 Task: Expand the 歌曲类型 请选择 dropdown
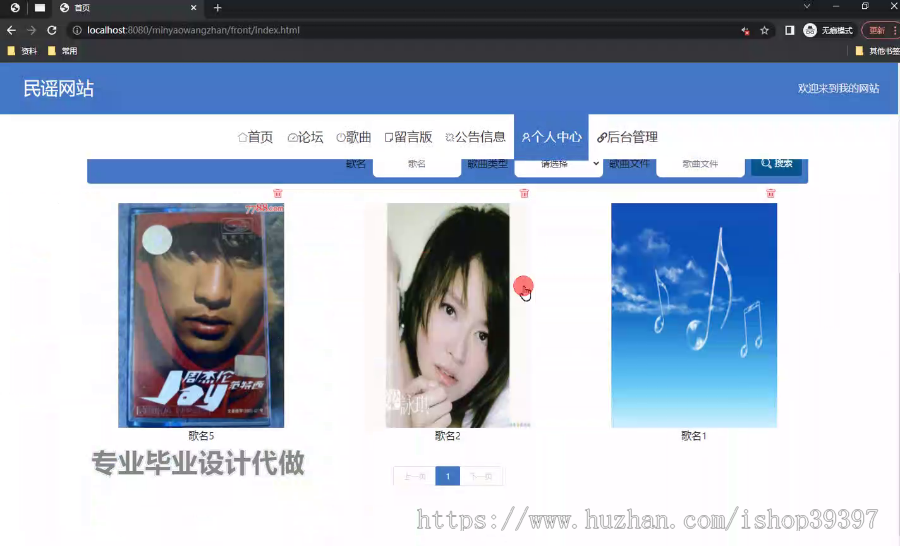558,164
